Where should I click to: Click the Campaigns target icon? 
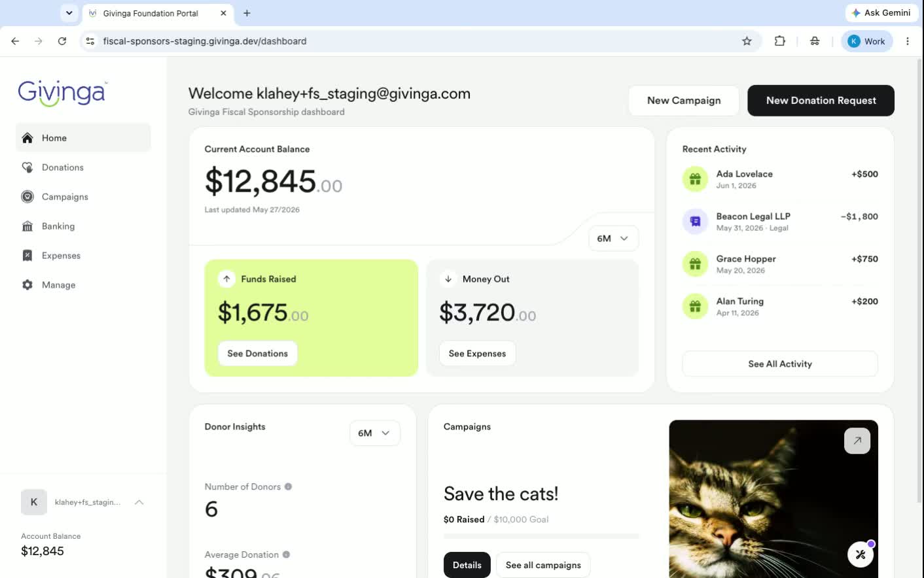(27, 197)
